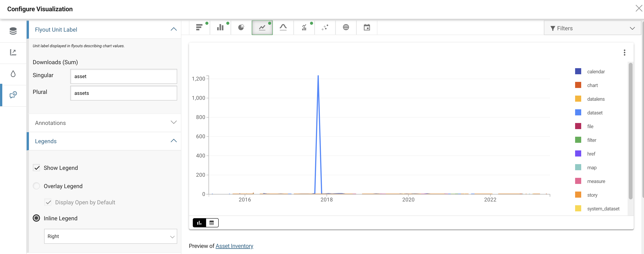Click the system_dataset legend color swatch
This screenshot has width=644, height=254.
click(x=578, y=208)
